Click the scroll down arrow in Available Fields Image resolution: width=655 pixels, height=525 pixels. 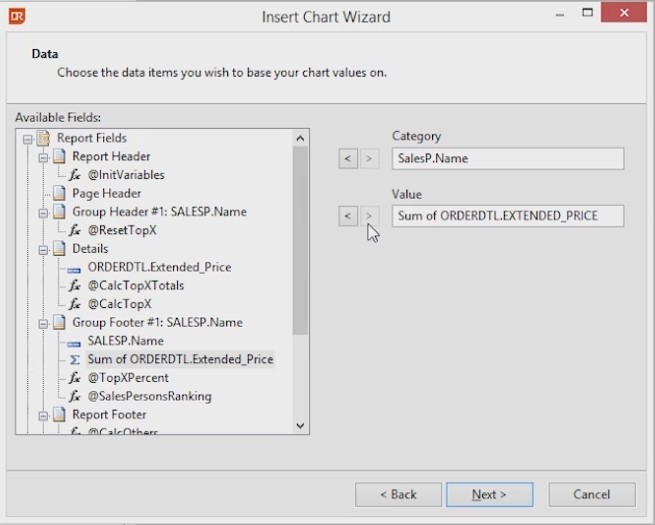pyautogui.click(x=301, y=425)
